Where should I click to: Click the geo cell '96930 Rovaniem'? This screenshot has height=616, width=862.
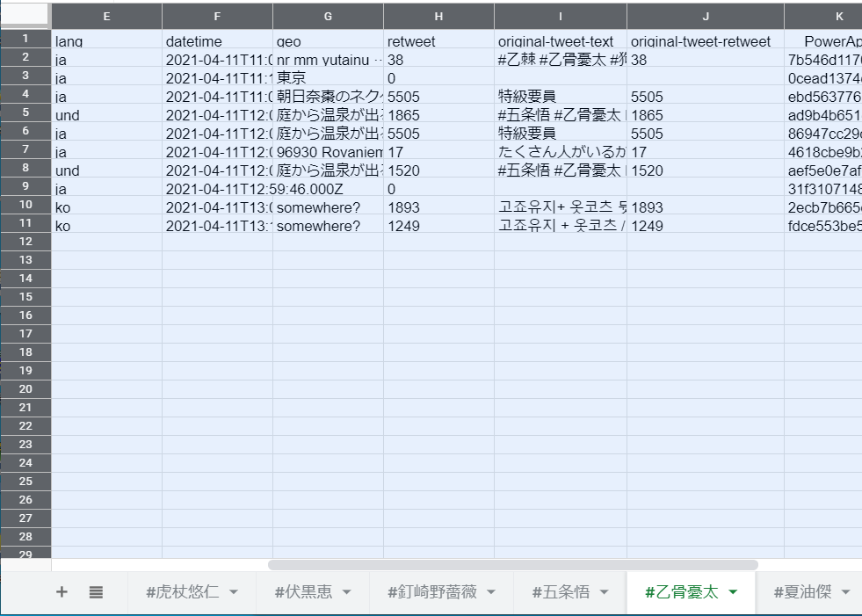pyautogui.click(x=328, y=149)
